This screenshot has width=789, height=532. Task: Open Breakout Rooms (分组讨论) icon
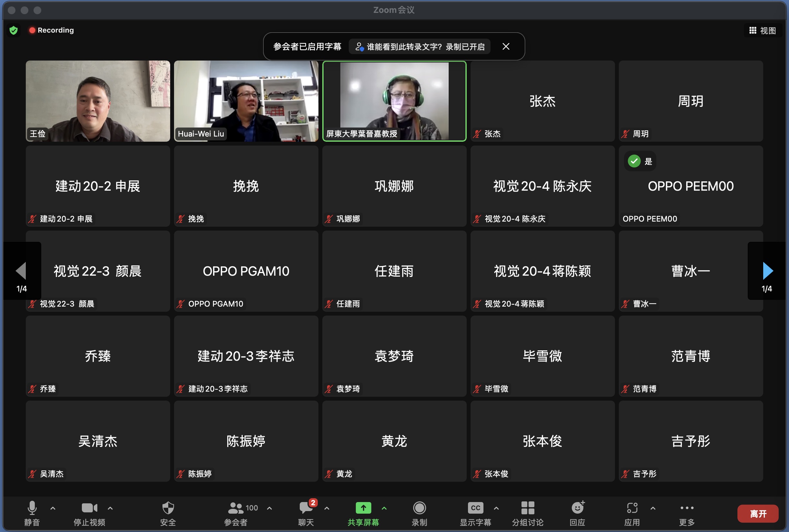pos(528,508)
